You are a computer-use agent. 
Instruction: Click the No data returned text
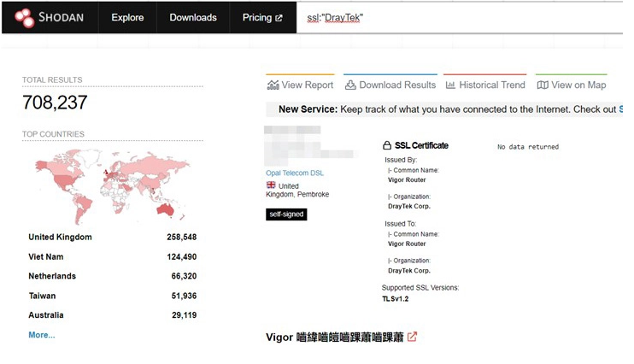[x=528, y=147]
